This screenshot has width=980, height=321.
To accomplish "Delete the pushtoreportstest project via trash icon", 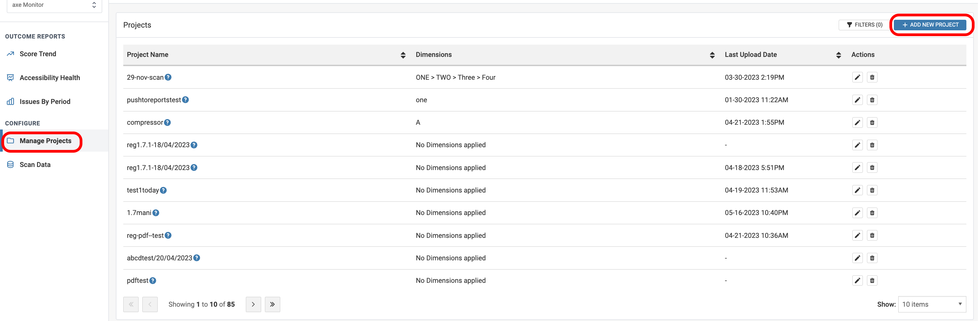I will (x=872, y=100).
